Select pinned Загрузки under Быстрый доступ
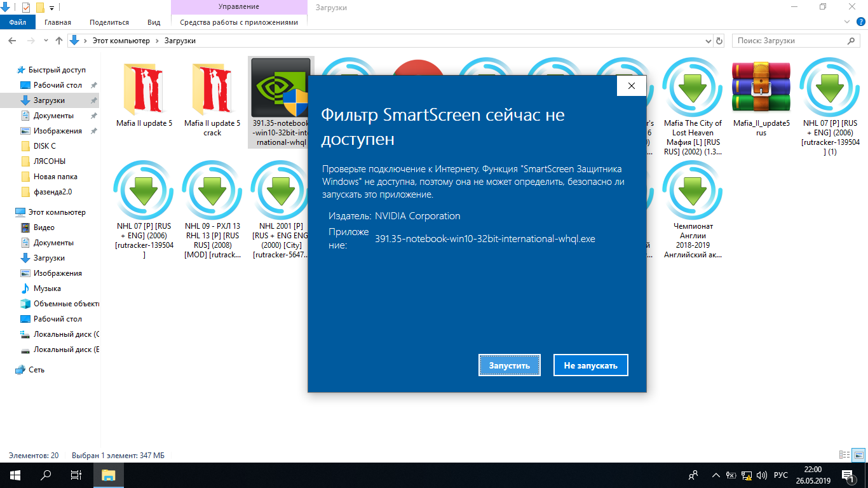The width and height of the screenshot is (868, 488). pyautogui.click(x=50, y=100)
